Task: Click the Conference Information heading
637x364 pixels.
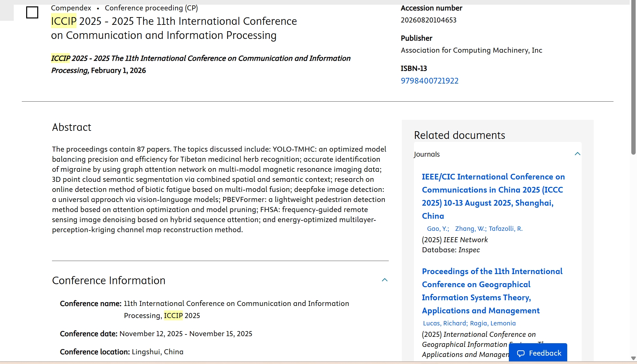Action: tap(109, 280)
